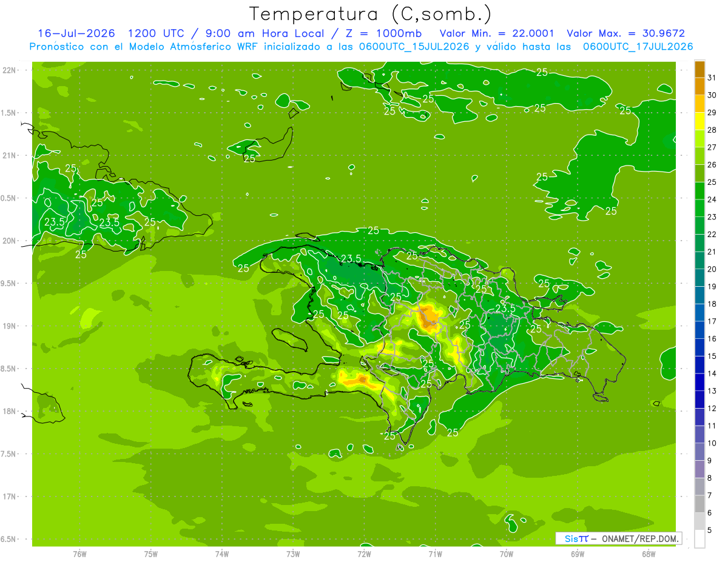This screenshot has height=562, width=728.
Task: Click the "21N" latitude label
Action: click(10, 155)
